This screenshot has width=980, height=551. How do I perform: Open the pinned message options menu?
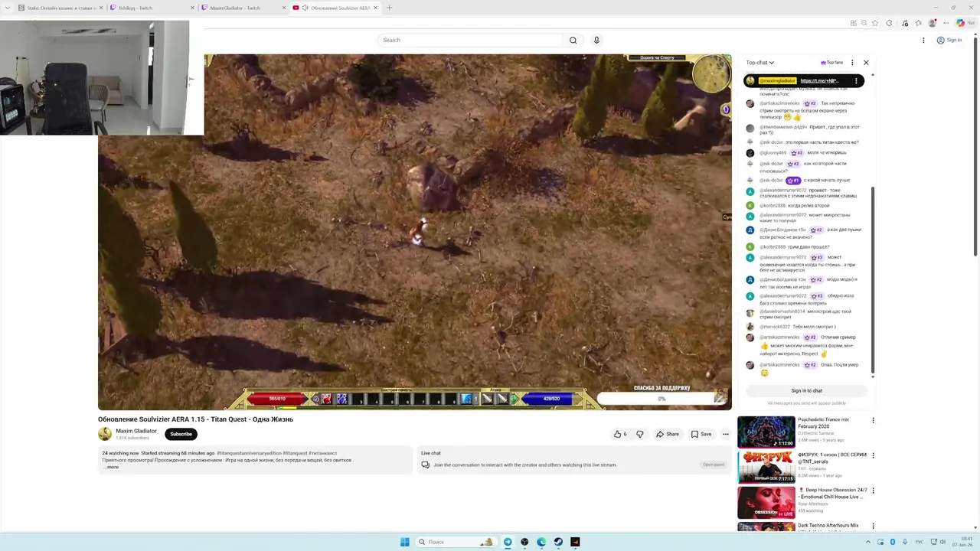pos(856,80)
